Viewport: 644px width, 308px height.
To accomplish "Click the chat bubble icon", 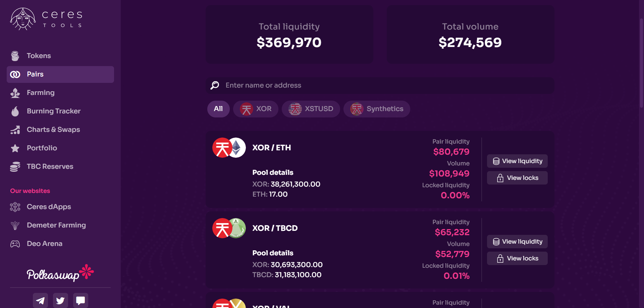I will pyautogui.click(x=80, y=300).
